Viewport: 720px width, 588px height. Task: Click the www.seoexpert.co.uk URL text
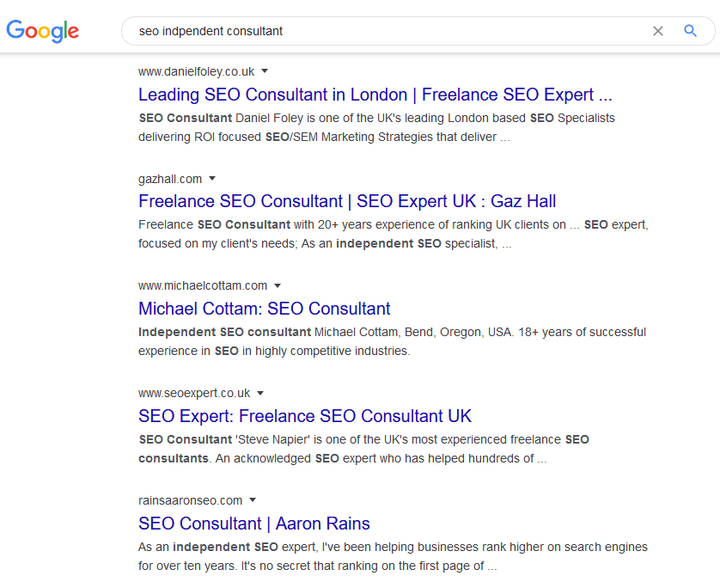click(x=194, y=393)
